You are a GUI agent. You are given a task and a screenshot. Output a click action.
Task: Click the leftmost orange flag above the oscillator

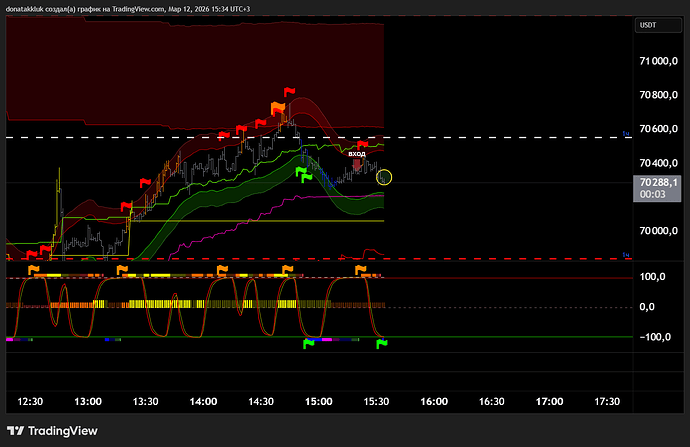coord(34,269)
